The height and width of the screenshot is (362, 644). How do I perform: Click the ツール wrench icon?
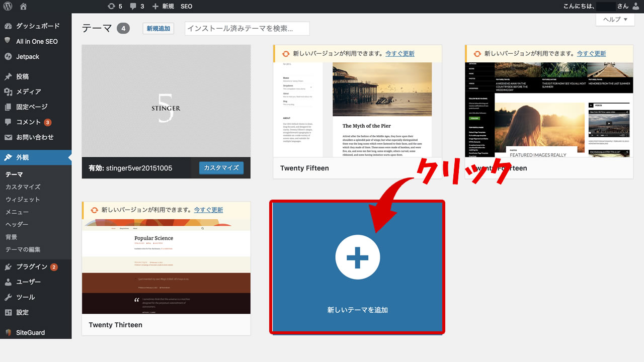(x=8, y=297)
